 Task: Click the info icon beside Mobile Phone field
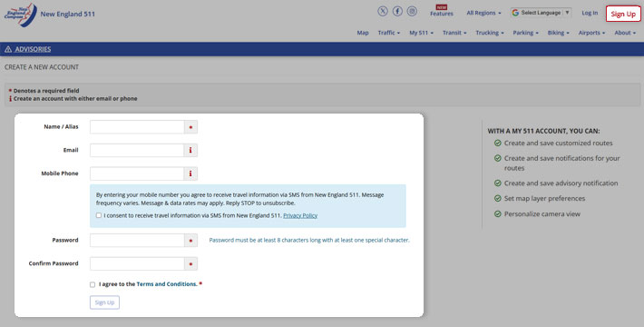coord(190,173)
